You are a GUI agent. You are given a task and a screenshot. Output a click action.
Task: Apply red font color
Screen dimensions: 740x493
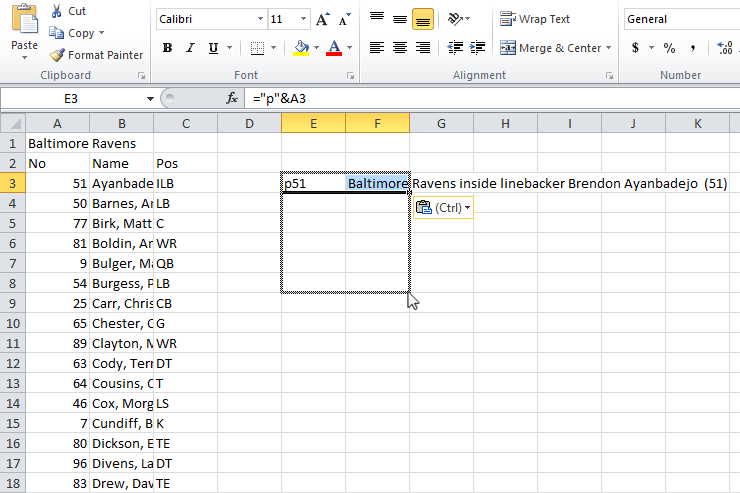(x=334, y=48)
